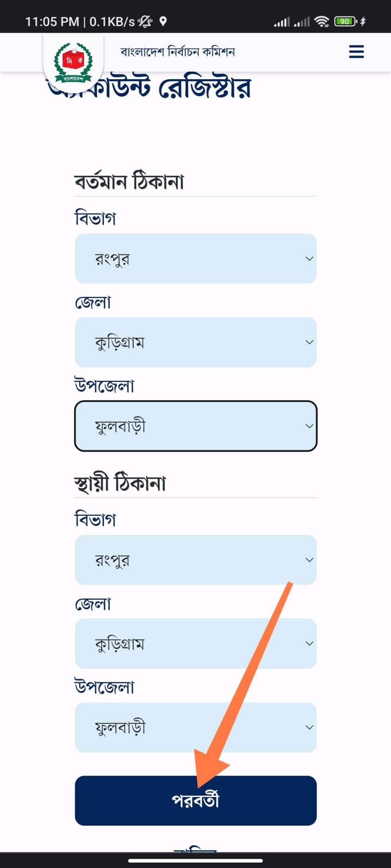Open the hamburger menu
The width and height of the screenshot is (391, 868).
(356, 52)
